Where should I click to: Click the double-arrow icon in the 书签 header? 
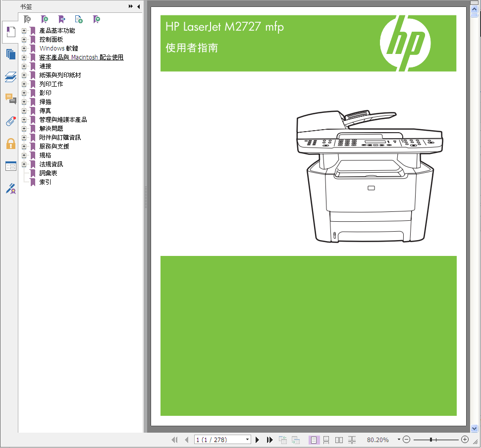[131, 6]
